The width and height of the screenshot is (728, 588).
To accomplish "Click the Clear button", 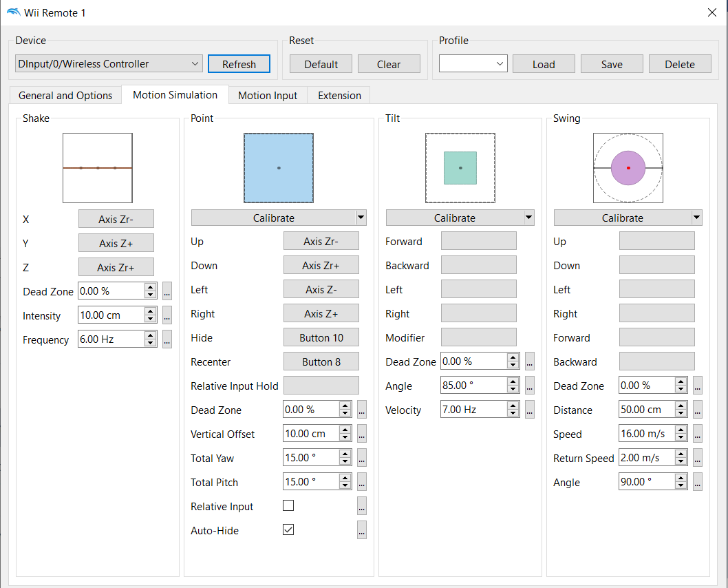I will 389,64.
